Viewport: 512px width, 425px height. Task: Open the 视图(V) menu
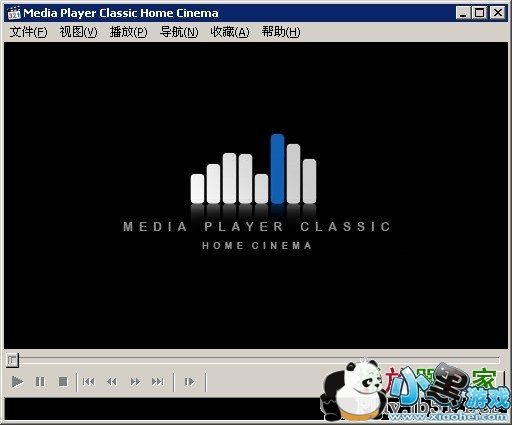point(78,32)
